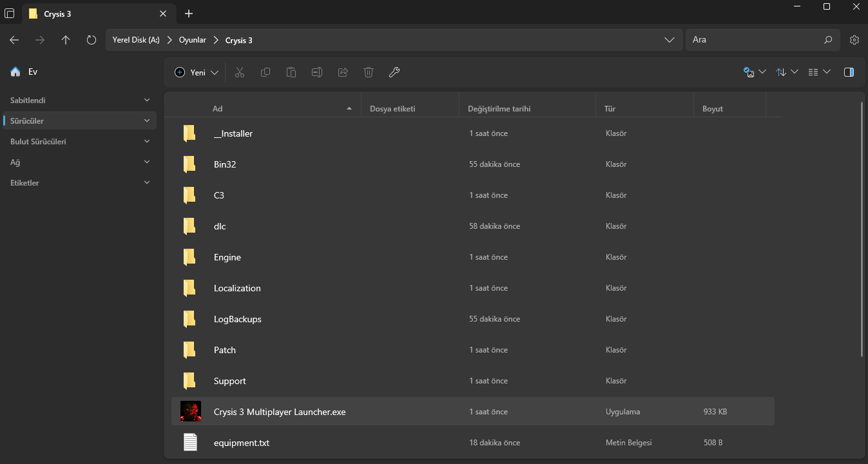The height and width of the screenshot is (464, 868).
Task: Click the cut (scissors) toolbar icon
Action: click(x=240, y=72)
